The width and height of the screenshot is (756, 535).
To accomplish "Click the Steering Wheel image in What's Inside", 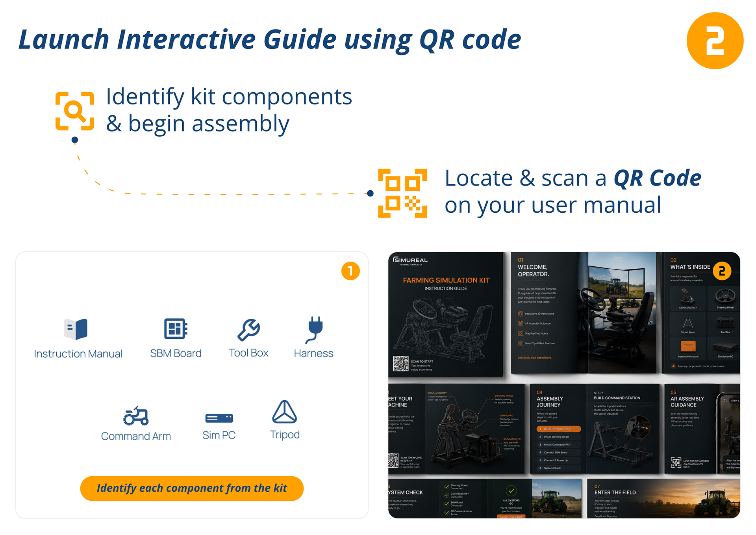I will tap(725, 295).
